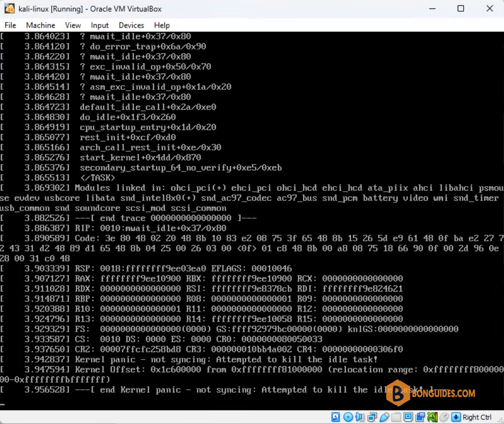This screenshot has width=504, height=424.
Task: Click the network adapters status icon
Action: pyautogui.click(x=372, y=417)
